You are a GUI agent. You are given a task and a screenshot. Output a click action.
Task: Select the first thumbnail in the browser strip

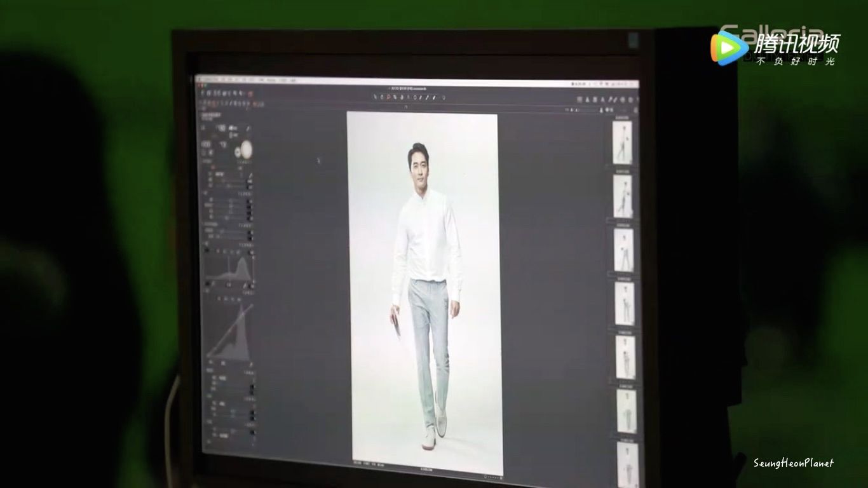[x=622, y=142]
